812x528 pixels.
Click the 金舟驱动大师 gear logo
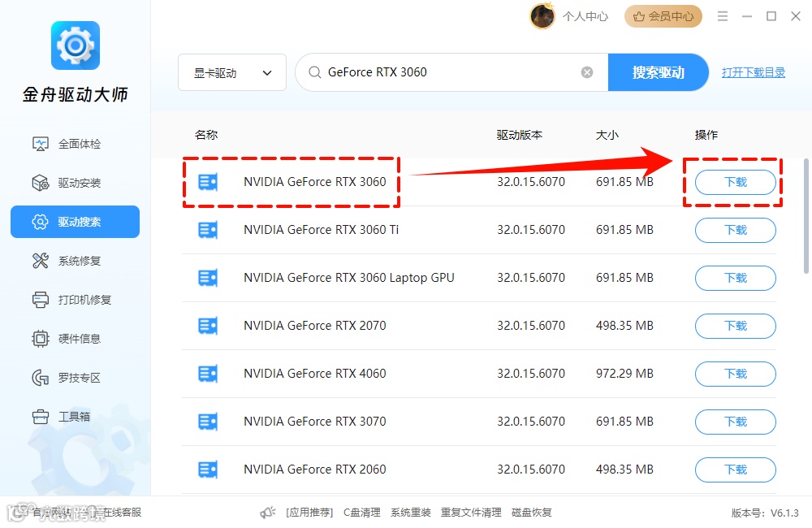tap(75, 45)
